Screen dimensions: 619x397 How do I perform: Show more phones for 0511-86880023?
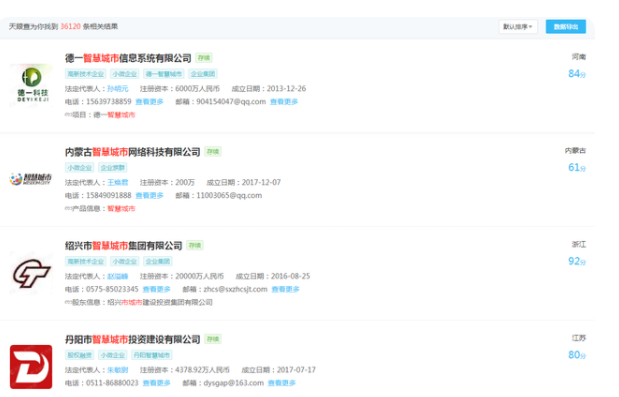(x=156, y=383)
